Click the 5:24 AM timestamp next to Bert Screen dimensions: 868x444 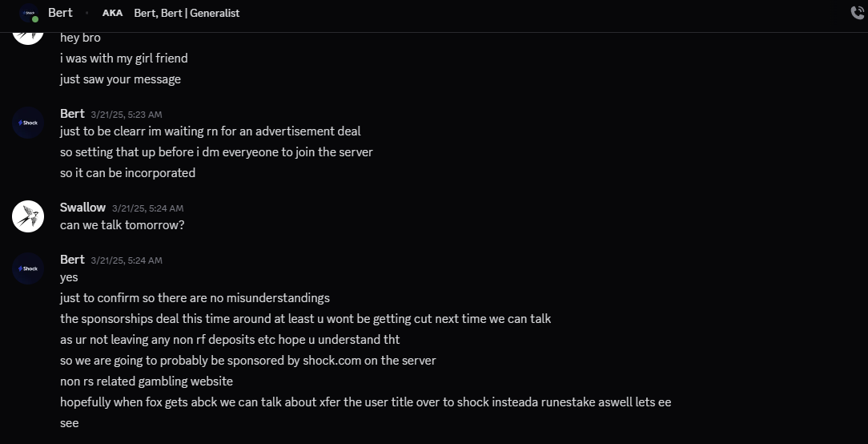click(127, 260)
